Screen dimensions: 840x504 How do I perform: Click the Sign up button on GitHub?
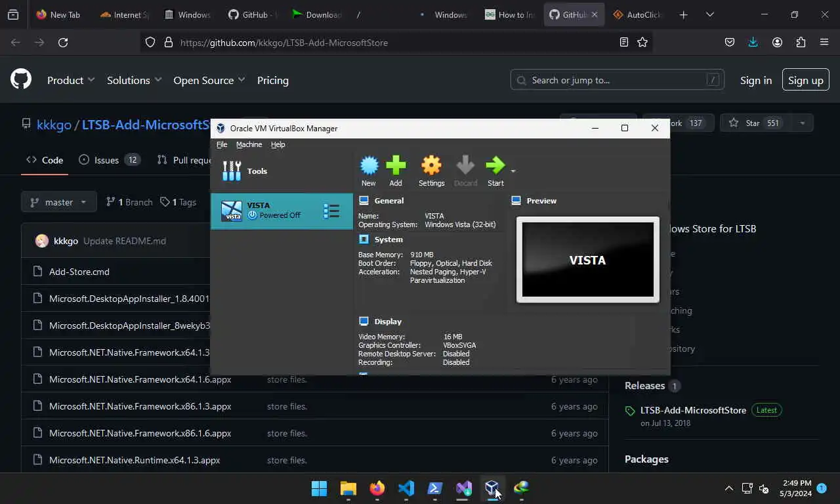pos(806,80)
